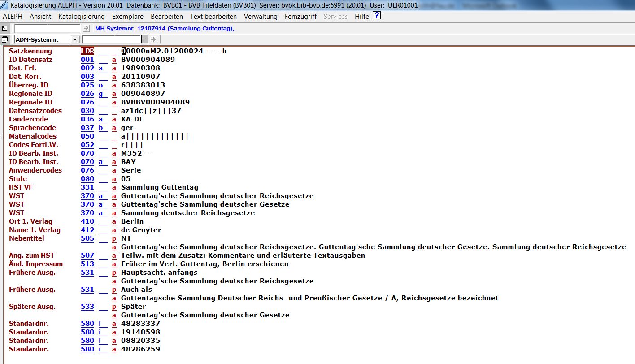Viewport: 635px width, 364px height.
Task: Click field tag 412 for Name 1. Verlag
Action: (x=87, y=230)
